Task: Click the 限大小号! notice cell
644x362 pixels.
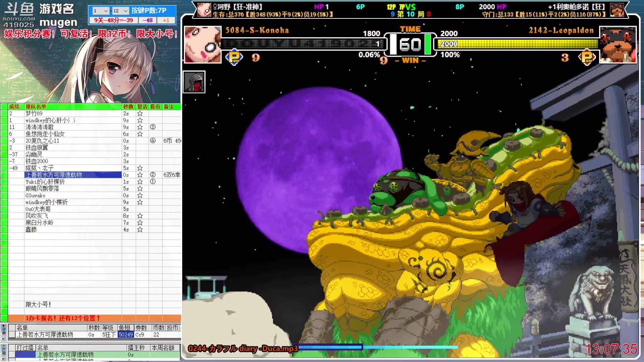Action: [x=73, y=305]
